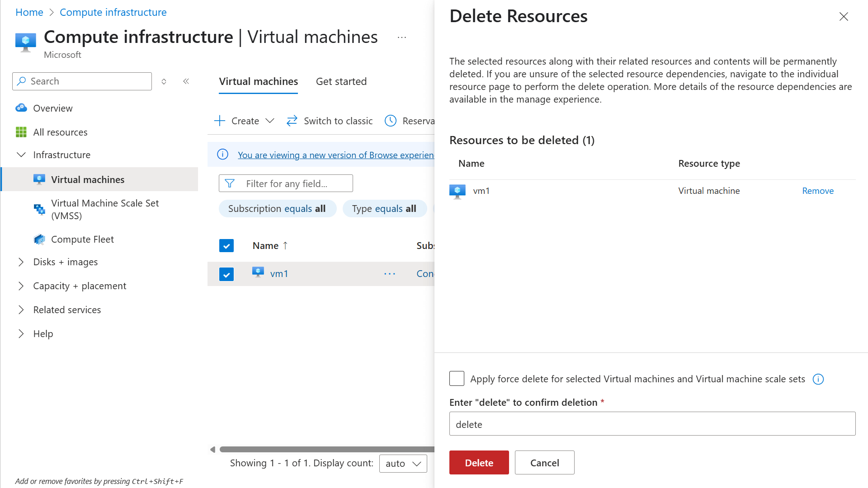Click the Subscription equals all filter pill
Image resolution: width=868 pixels, height=488 pixels.
click(x=277, y=209)
